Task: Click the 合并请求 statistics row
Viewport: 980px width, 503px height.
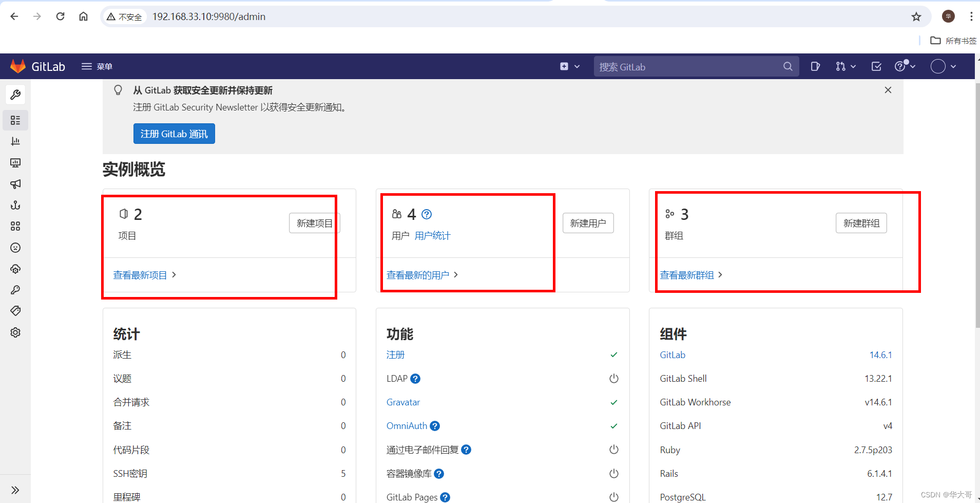Action: (x=229, y=402)
